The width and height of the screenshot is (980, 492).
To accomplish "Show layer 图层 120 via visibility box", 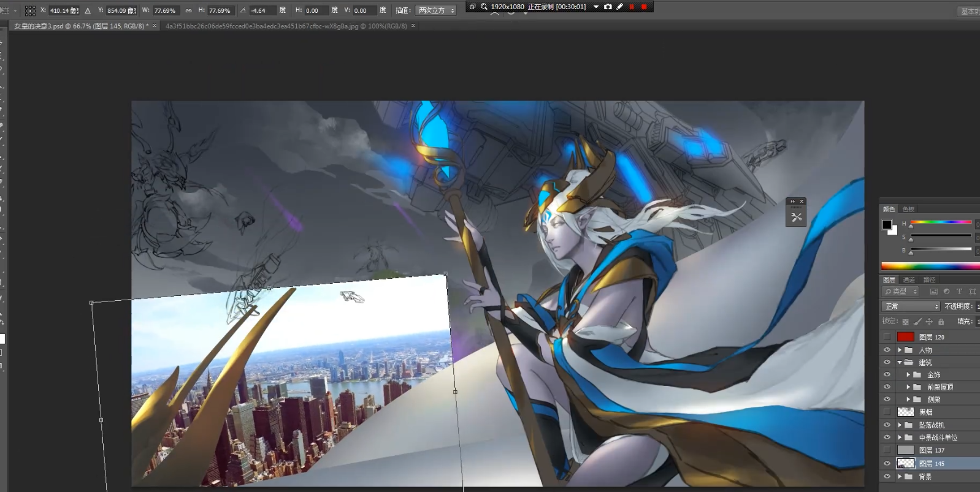I will coord(887,337).
